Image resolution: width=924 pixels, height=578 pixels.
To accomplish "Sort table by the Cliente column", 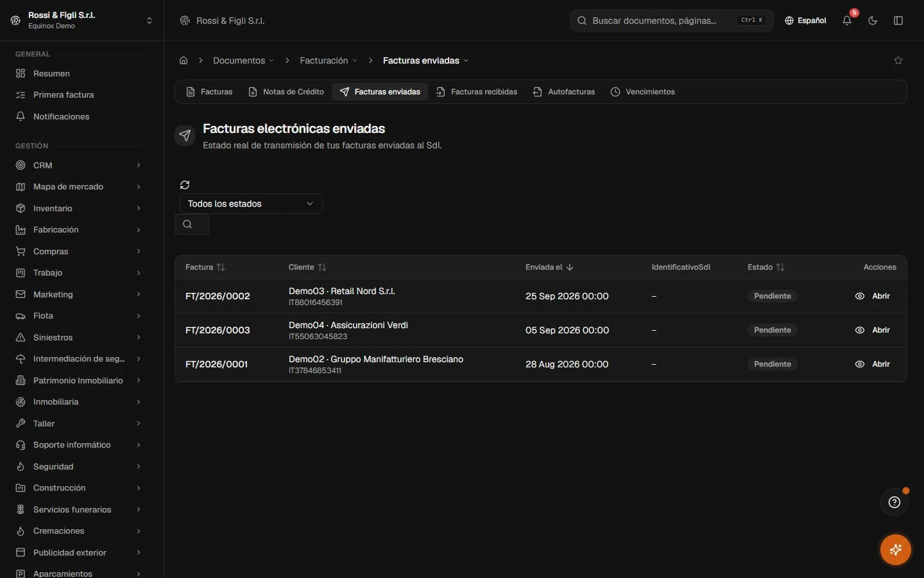I will pos(307,267).
